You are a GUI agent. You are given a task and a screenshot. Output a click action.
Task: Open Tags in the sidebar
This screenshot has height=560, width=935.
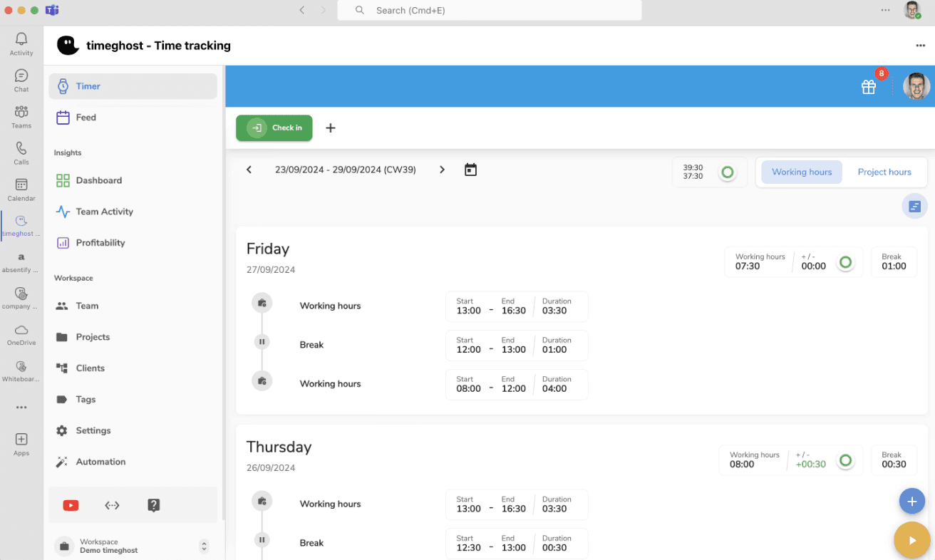[x=133, y=400]
